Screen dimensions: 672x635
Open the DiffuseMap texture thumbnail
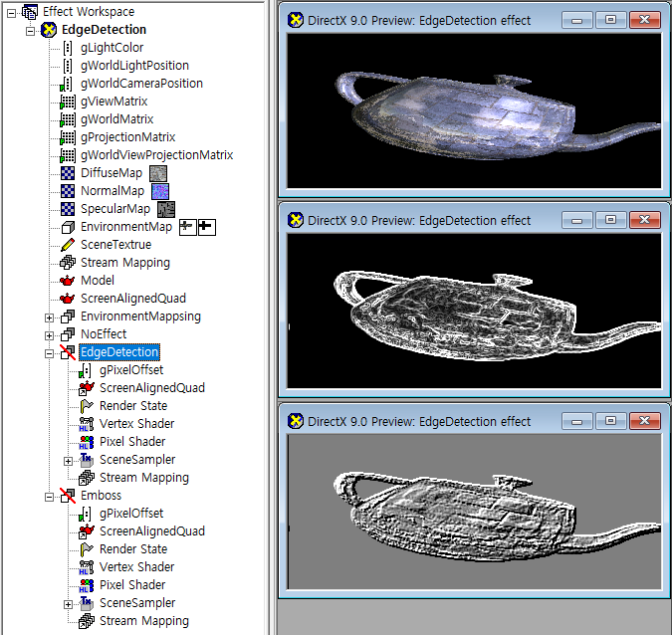click(x=158, y=173)
